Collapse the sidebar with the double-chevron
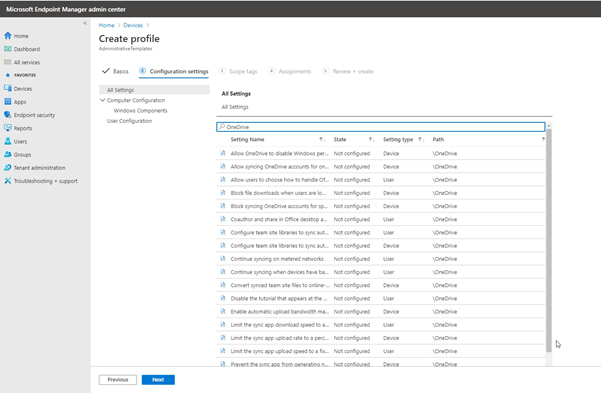Viewport: 601px width, 393px height. 85,23
